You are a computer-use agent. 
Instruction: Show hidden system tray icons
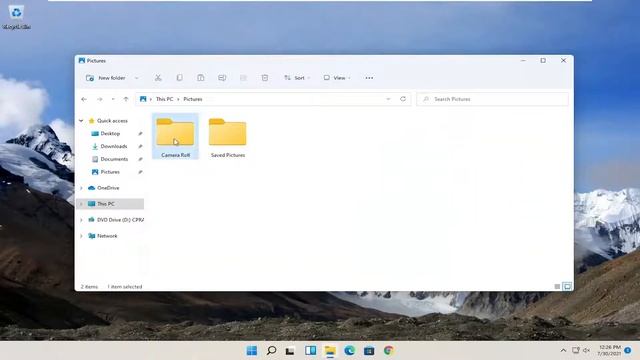pyautogui.click(x=563, y=351)
